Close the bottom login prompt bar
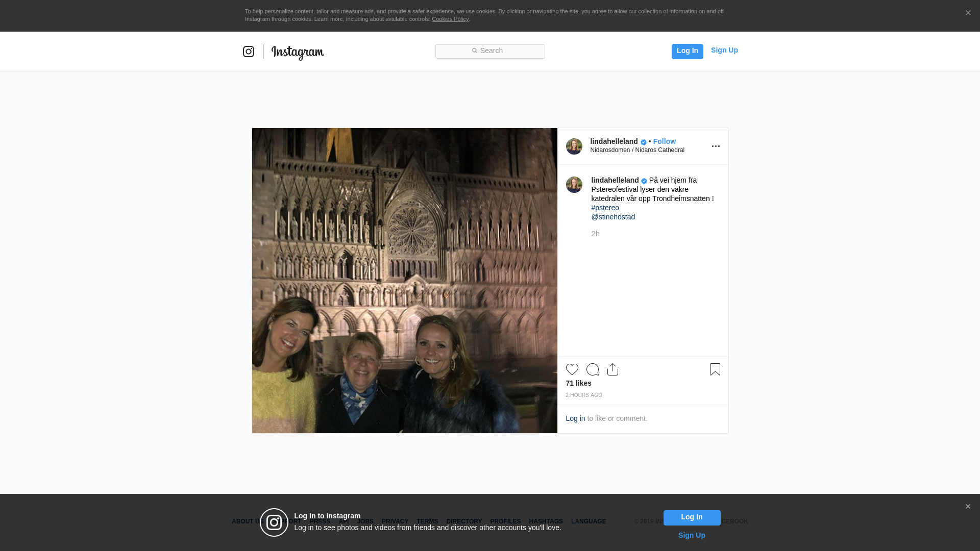The height and width of the screenshot is (551, 980). (968, 507)
